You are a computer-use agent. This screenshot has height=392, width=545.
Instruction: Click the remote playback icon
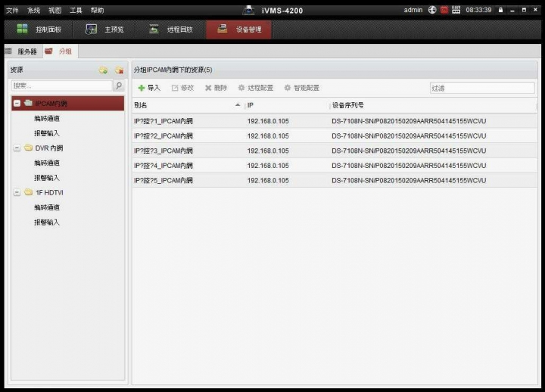(x=154, y=29)
